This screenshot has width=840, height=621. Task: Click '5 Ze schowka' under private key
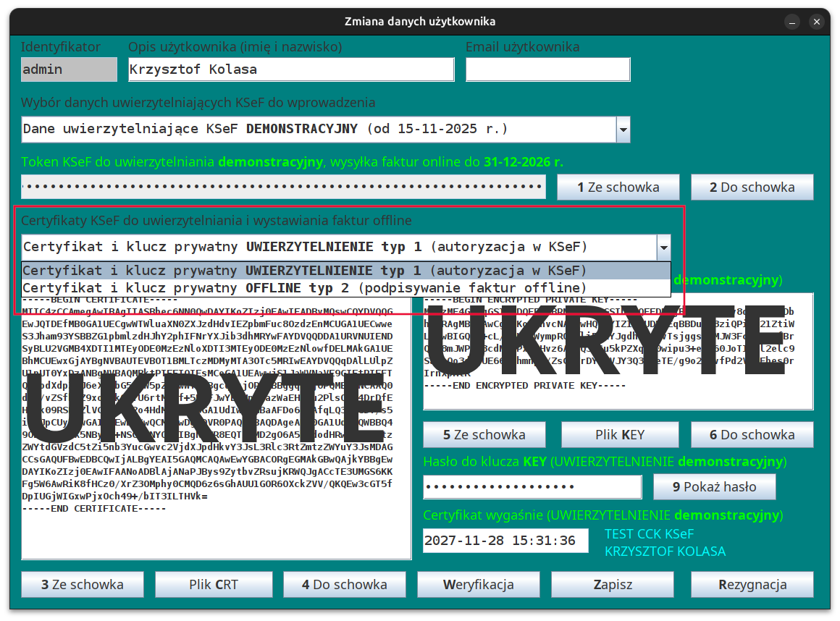coord(484,434)
